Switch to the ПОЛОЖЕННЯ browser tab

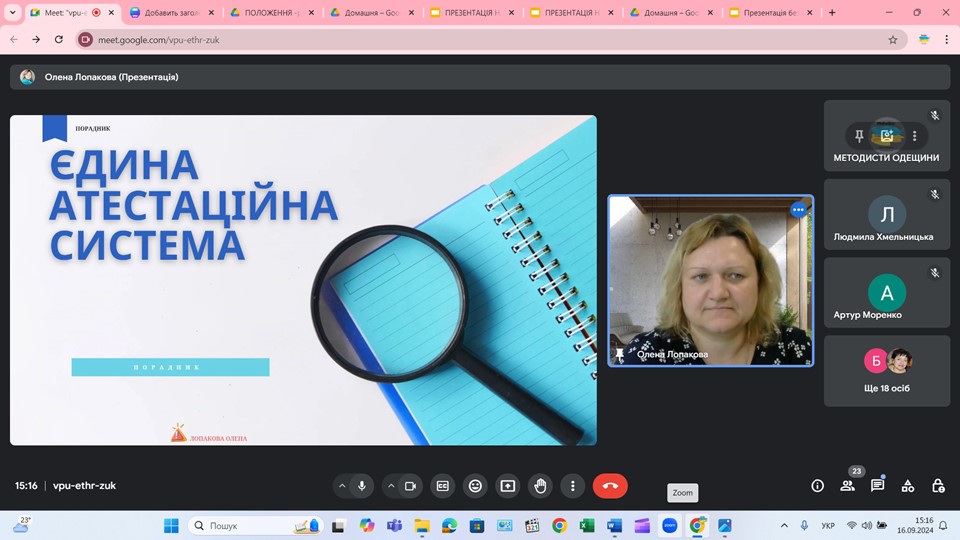click(272, 13)
